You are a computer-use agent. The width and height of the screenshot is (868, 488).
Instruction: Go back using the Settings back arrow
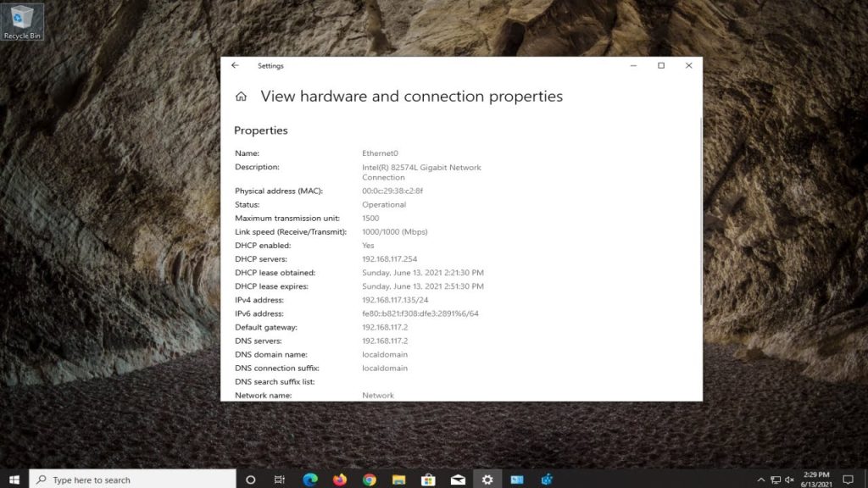(x=236, y=65)
